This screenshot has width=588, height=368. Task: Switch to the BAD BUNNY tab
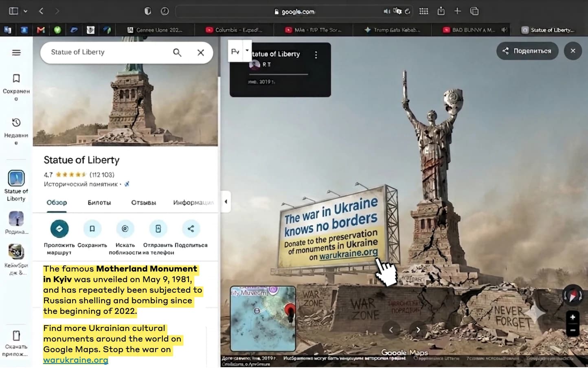coord(472,30)
